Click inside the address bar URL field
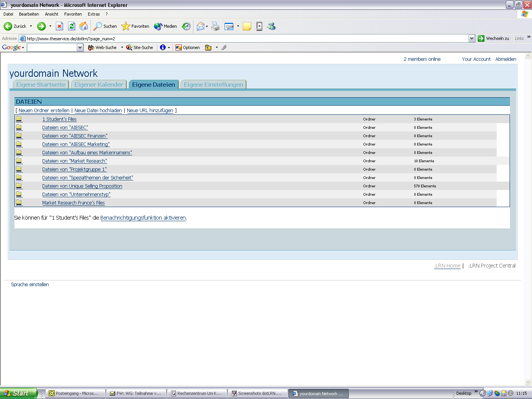Screen dimensions: 532x399 (x=152, y=38)
